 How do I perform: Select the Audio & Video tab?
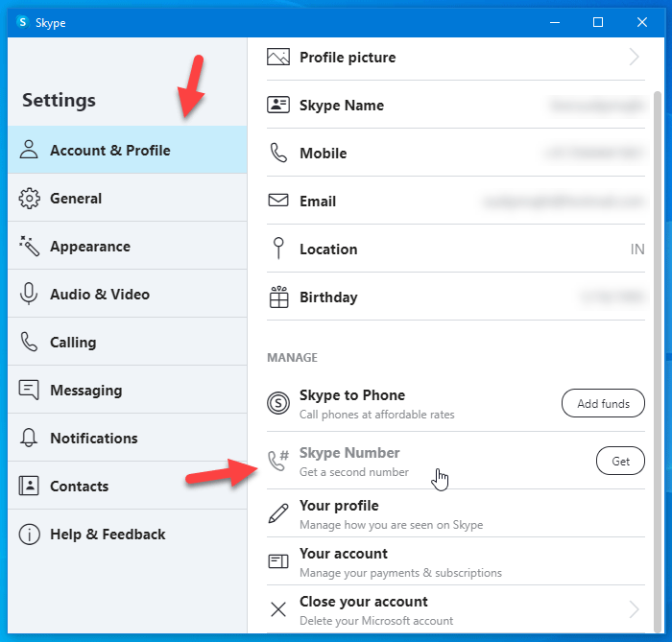coord(128,294)
